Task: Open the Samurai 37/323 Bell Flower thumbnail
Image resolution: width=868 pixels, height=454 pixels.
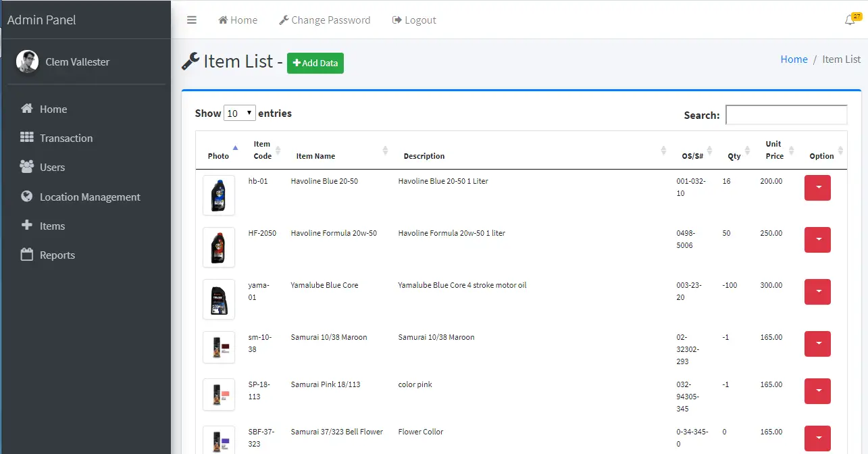Action: coord(219,439)
